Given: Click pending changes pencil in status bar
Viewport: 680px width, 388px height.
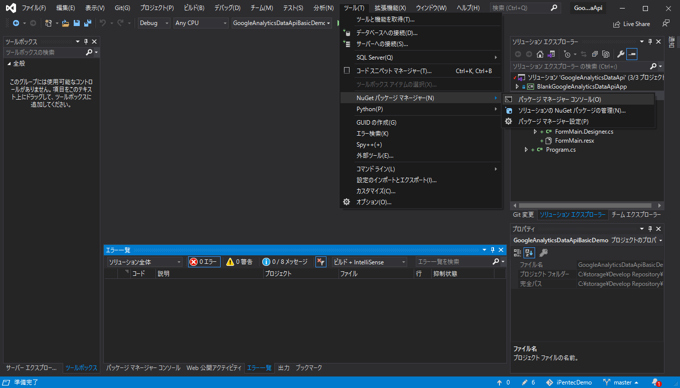Looking at the screenshot, I should tap(524, 382).
